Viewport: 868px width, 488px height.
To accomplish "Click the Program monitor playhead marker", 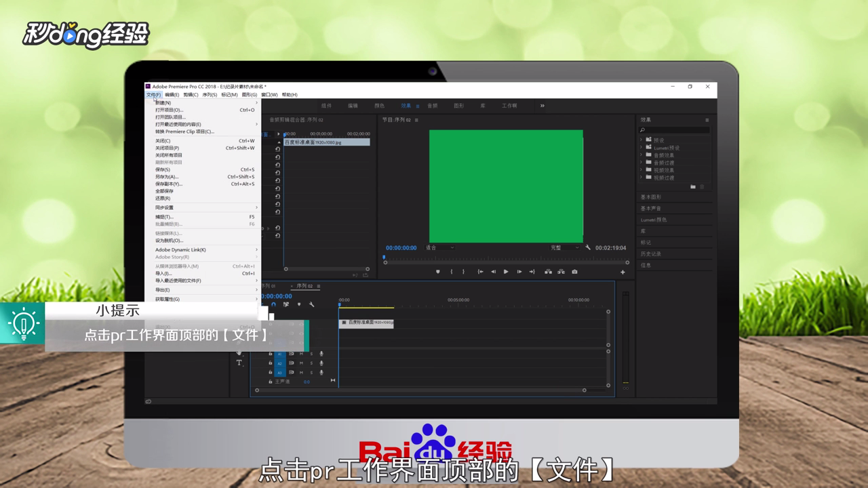I will 384,257.
